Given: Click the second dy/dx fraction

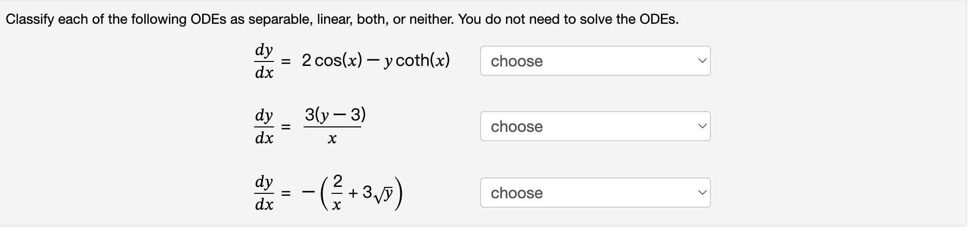Looking at the screenshot, I should tap(264, 127).
